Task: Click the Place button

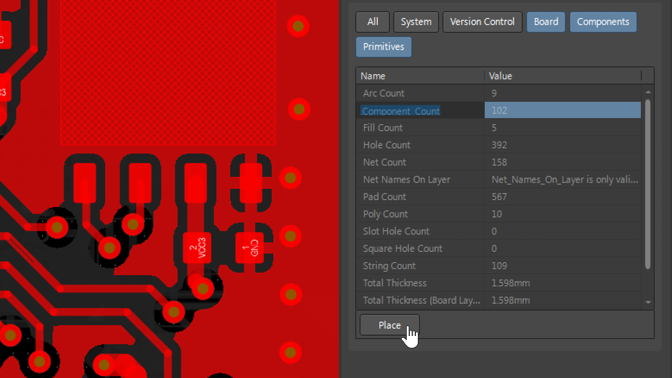Action: [x=389, y=325]
